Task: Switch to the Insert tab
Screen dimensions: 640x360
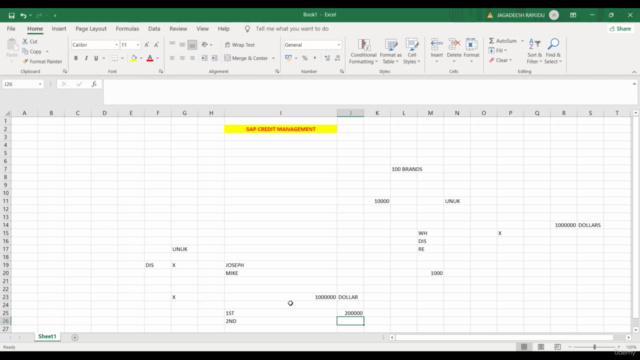Action: point(59,29)
